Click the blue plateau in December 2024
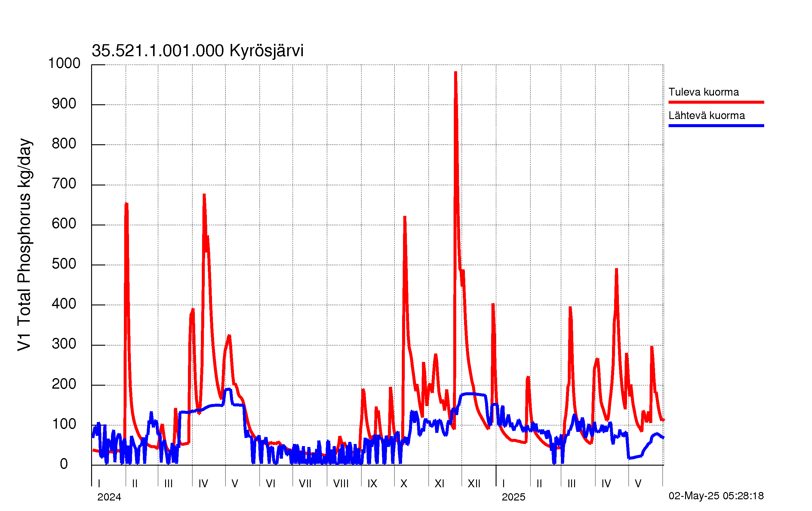Image resolution: width=812 pixels, height=511 pixels. coord(474,394)
